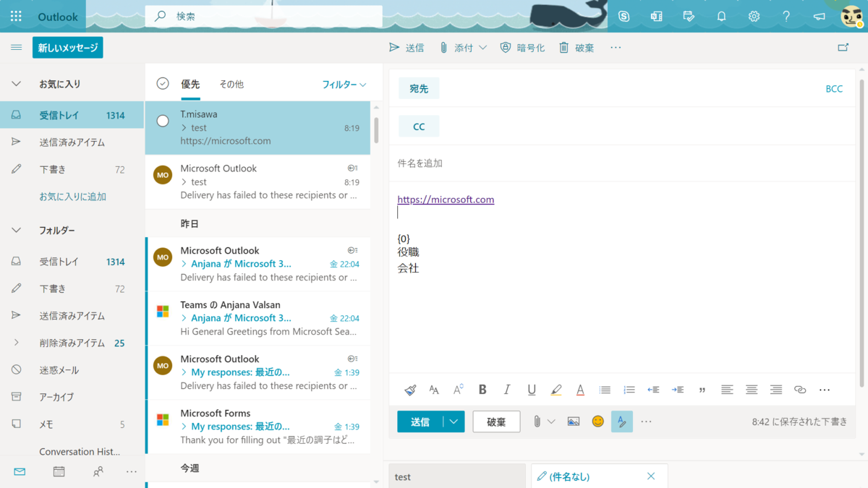Toggle bold formatting
Viewport: 868px width, 488px height.
(482, 390)
